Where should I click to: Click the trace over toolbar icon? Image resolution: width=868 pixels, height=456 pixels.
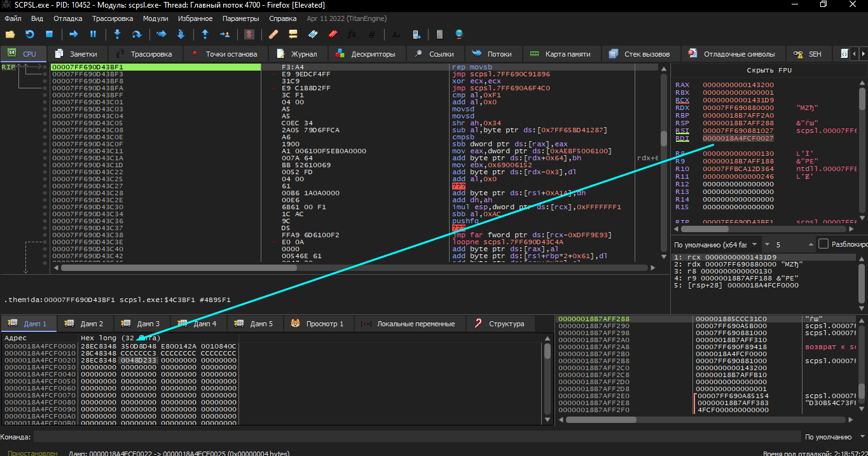click(x=181, y=34)
